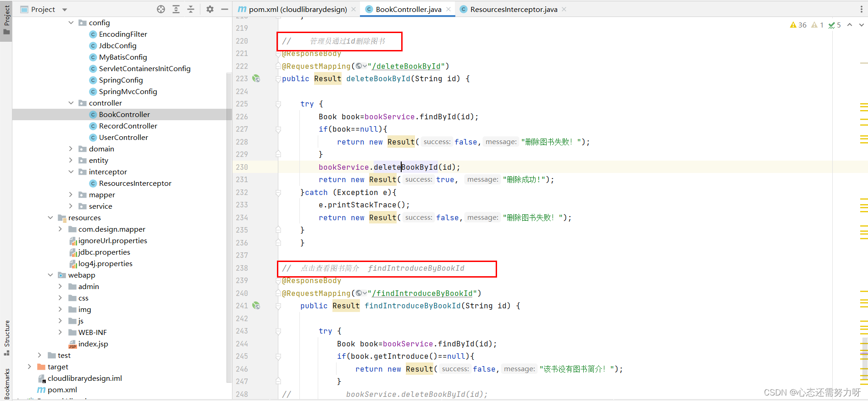Click the Collapse All icon in Project toolbar
The width and height of the screenshot is (868, 401).
[x=191, y=9]
